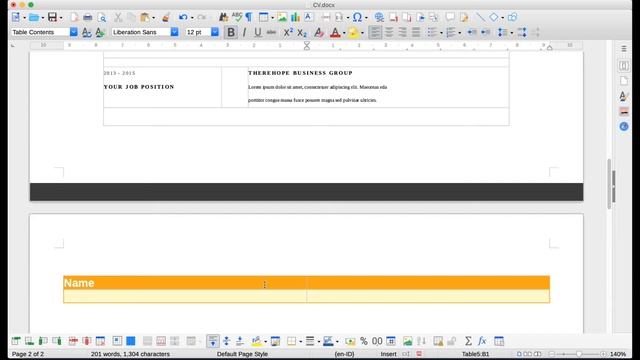Click the YOUR JOB POSITION text
This screenshot has height=360, width=640.
click(x=139, y=87)
